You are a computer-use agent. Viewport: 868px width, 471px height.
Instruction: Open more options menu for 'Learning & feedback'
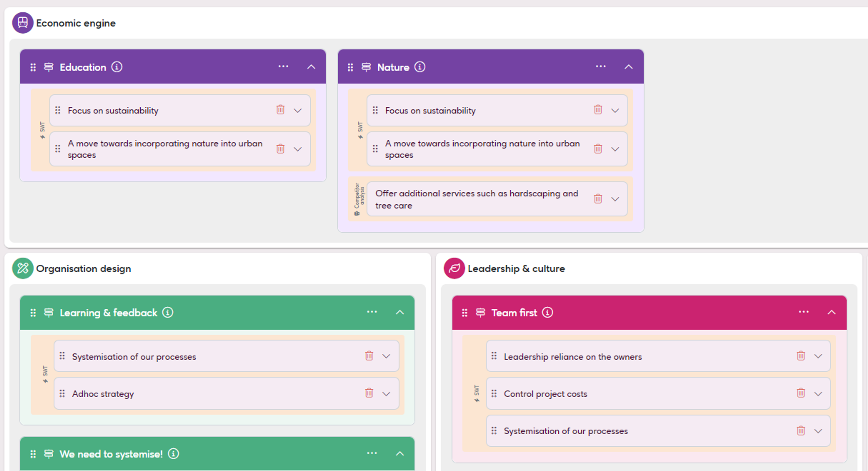tap(372, 312)
